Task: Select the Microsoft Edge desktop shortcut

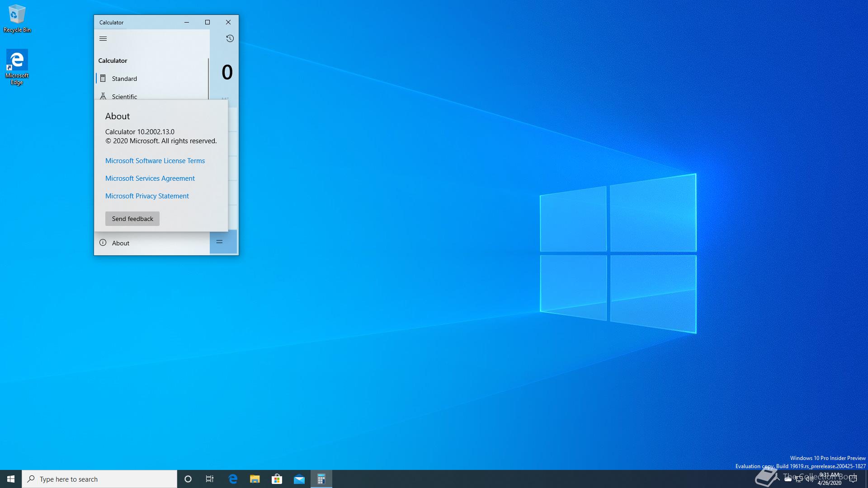Action: tap(17, 67)
